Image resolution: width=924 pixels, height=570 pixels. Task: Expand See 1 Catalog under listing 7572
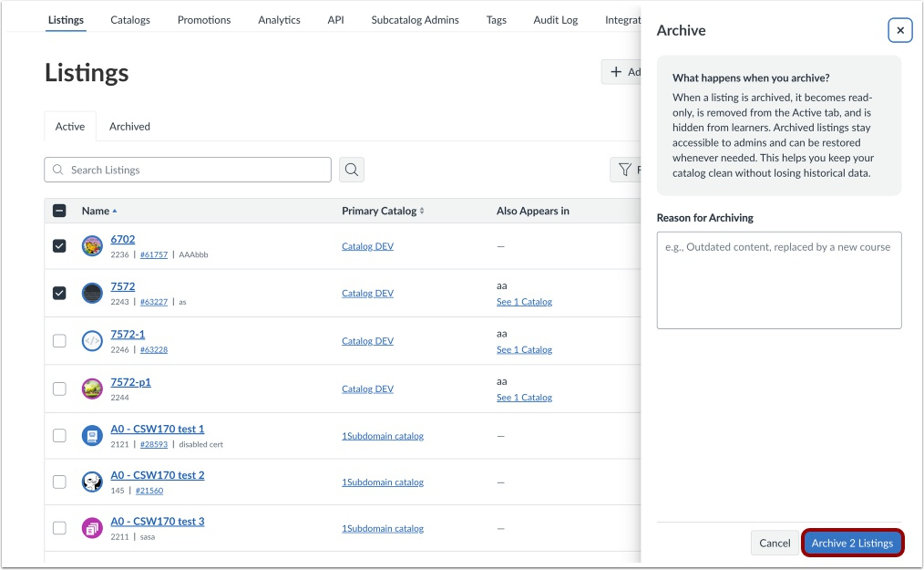[524, 301]
